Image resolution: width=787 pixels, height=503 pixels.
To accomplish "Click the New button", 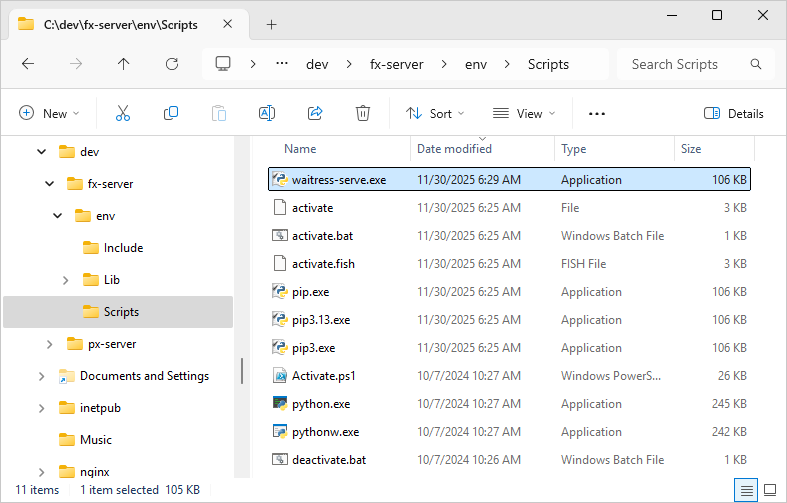I will pyautogui.click(x=49, y=114).
